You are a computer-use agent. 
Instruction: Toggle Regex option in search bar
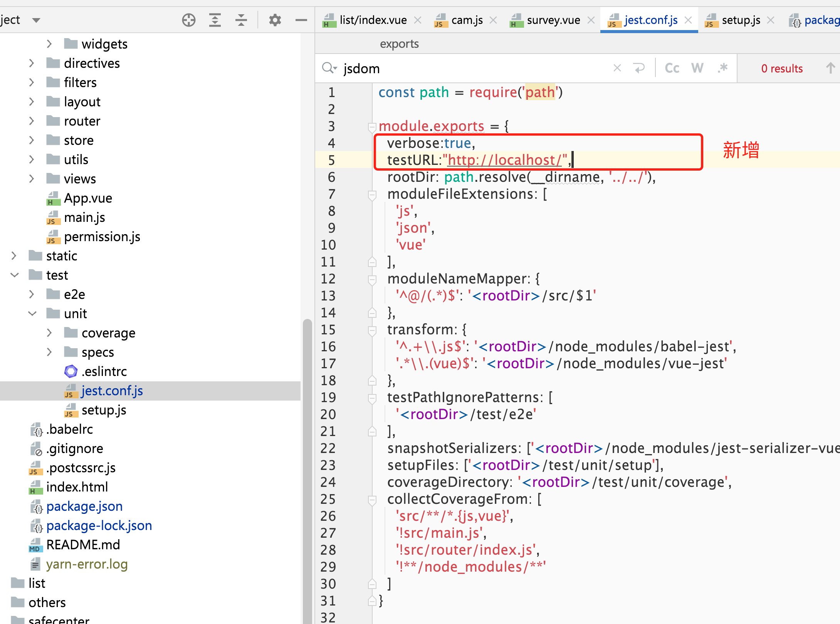723,68
